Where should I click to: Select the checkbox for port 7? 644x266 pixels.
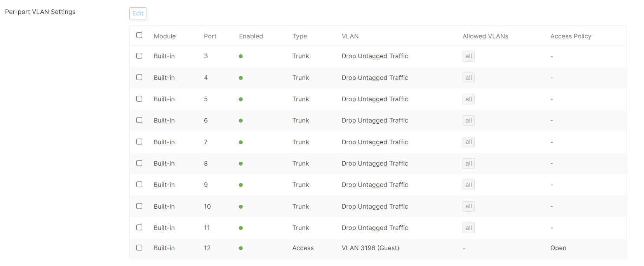point(139,142)
